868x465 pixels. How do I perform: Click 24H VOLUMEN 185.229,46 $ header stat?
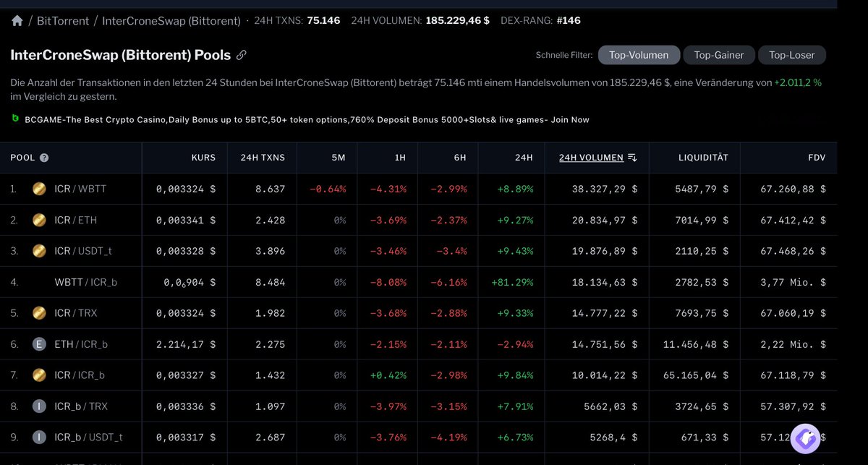420,20
